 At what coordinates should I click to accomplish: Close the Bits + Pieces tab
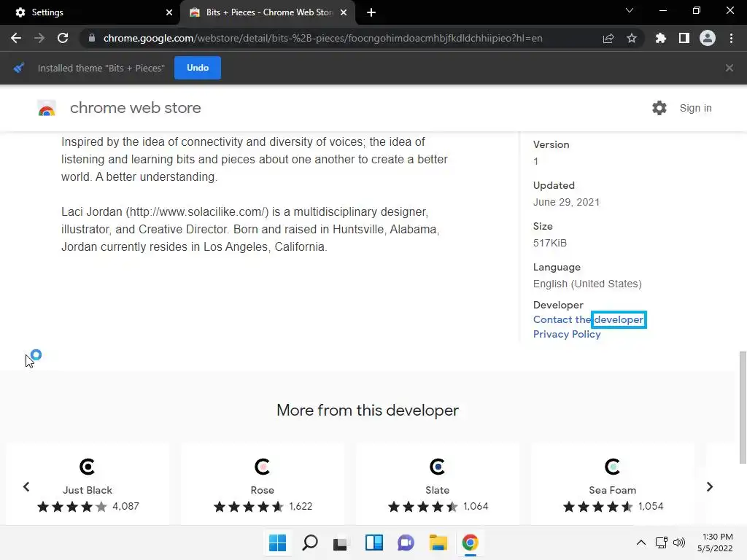pyautogui.click(x=344, y=12)
